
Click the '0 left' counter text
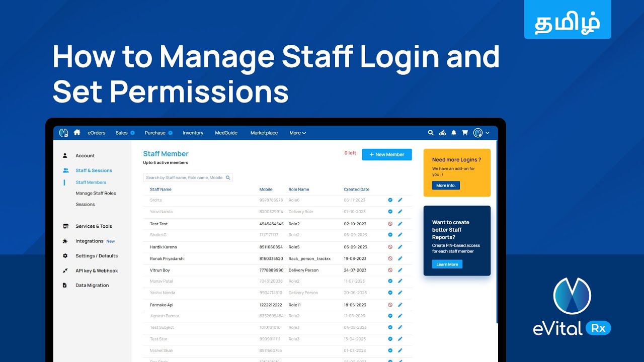coord(350,153)
